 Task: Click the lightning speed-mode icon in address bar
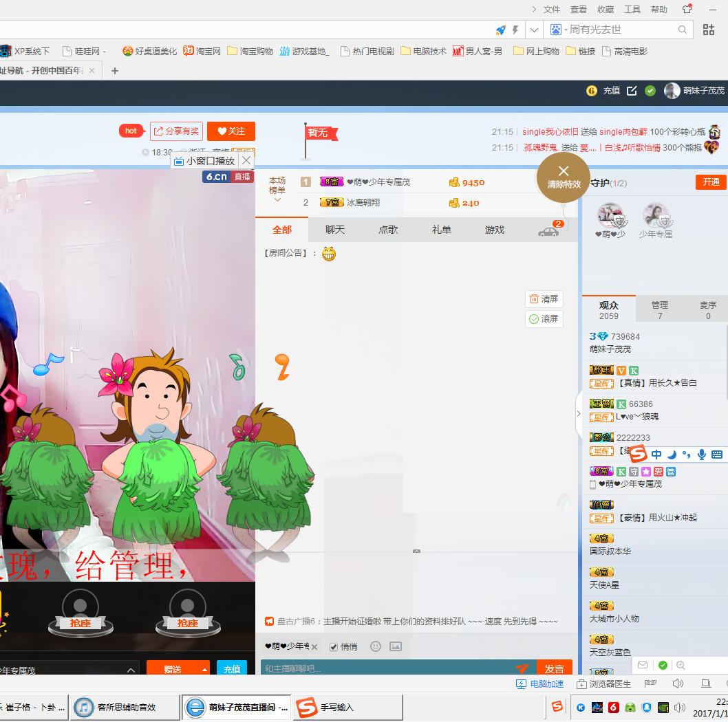click(x=515, y=30)
